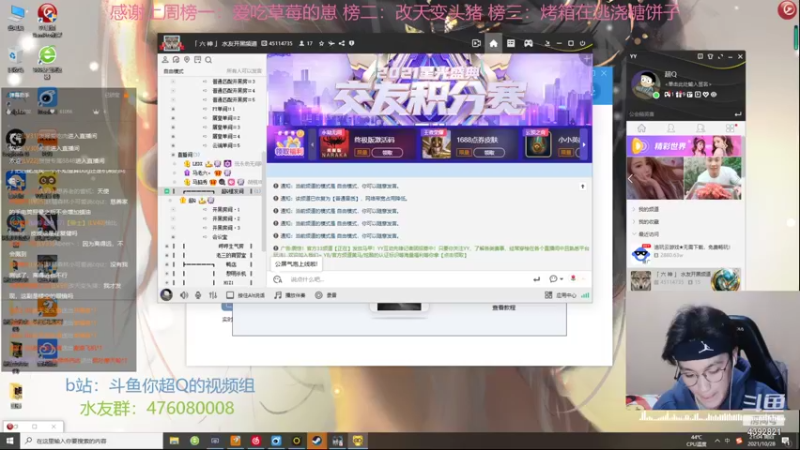Open the video icon in channel title bar

click(476, 43)
